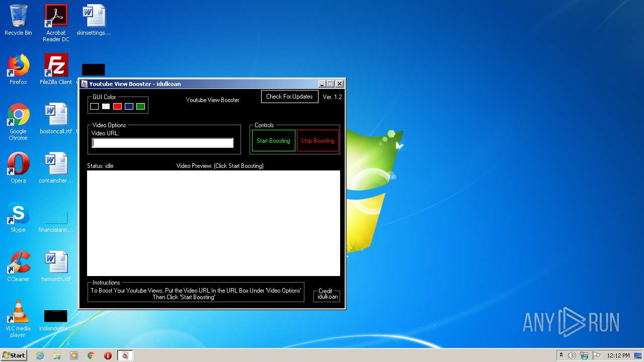Open the Action Center flag icon
644x362 pixels.
(596, 355)
